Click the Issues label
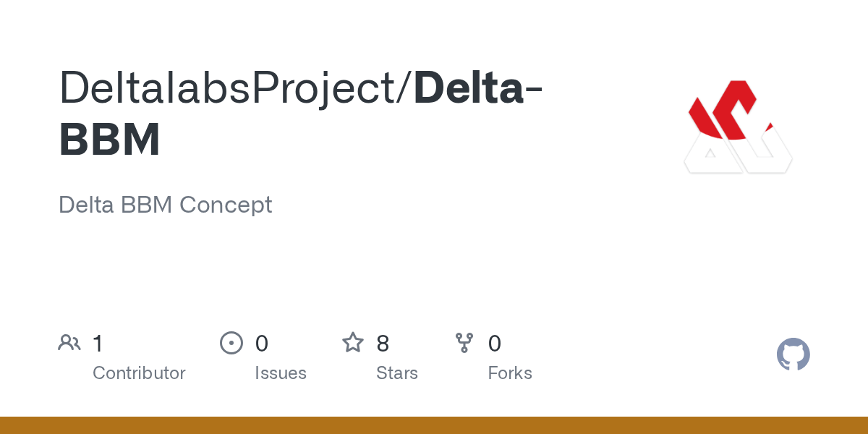868x434 pixels. click(281, 373)
